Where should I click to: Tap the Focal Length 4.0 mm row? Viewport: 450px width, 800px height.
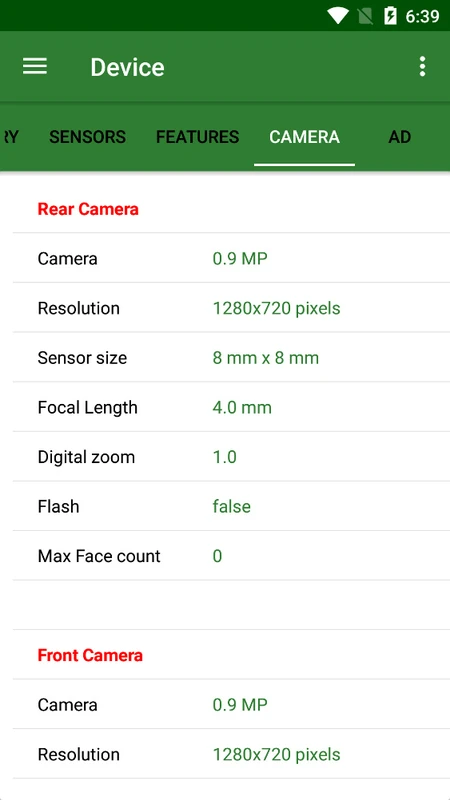[231, 407]
